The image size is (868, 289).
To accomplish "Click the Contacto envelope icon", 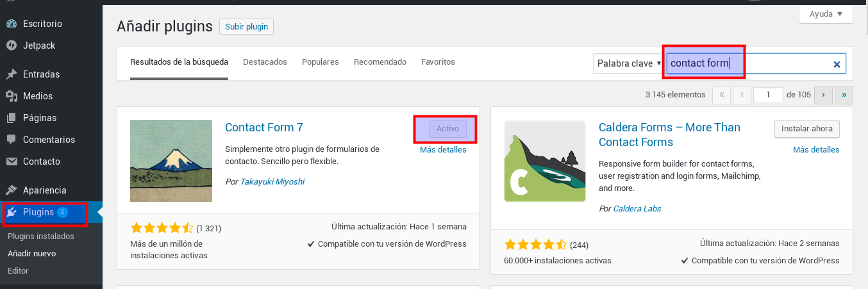I will pos(12,161).
